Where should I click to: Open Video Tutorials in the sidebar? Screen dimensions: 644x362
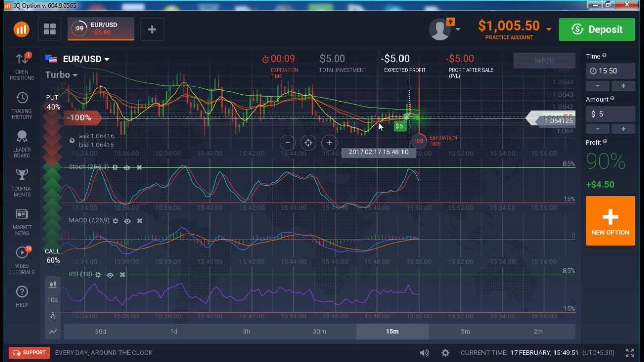[x=22, y=260]
